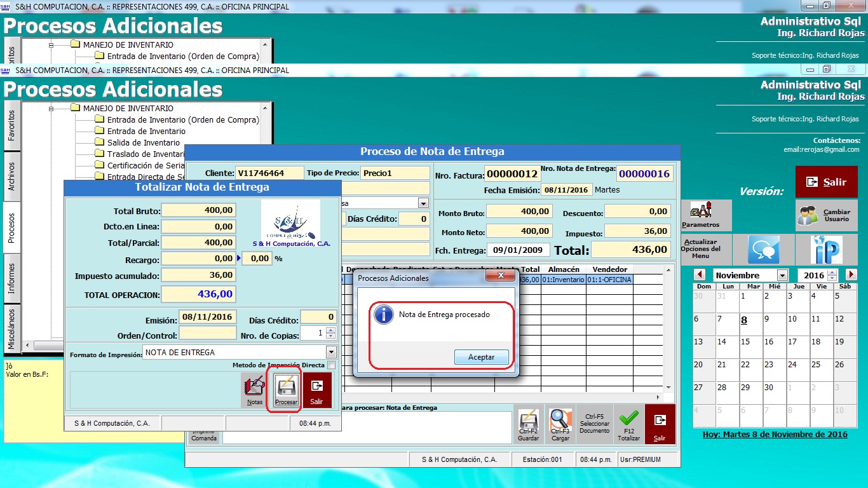Click F12 Totalizar green checkmark icon

[x=628, y=424]
